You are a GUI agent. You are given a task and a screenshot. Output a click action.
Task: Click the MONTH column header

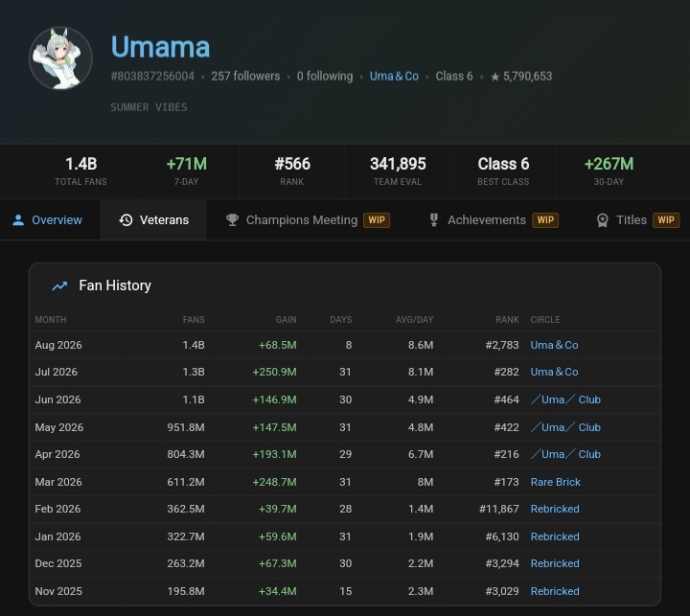(51, 320)
